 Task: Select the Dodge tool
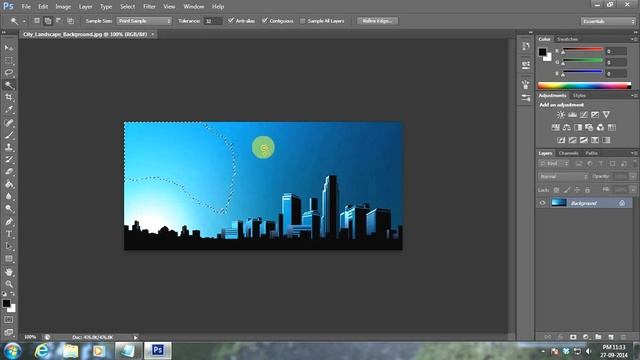(x=9, y=209)
